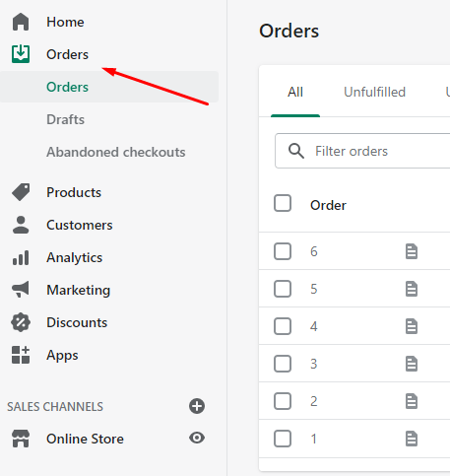Click the Online Store shop icon

coord(21,439)
